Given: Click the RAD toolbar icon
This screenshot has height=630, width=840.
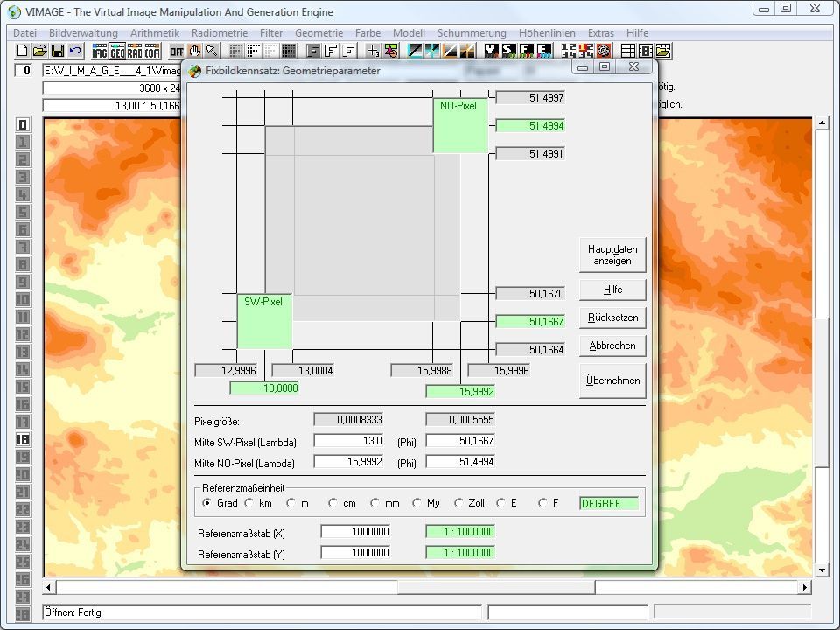Looking at the screenshot, I should point(134,51).
